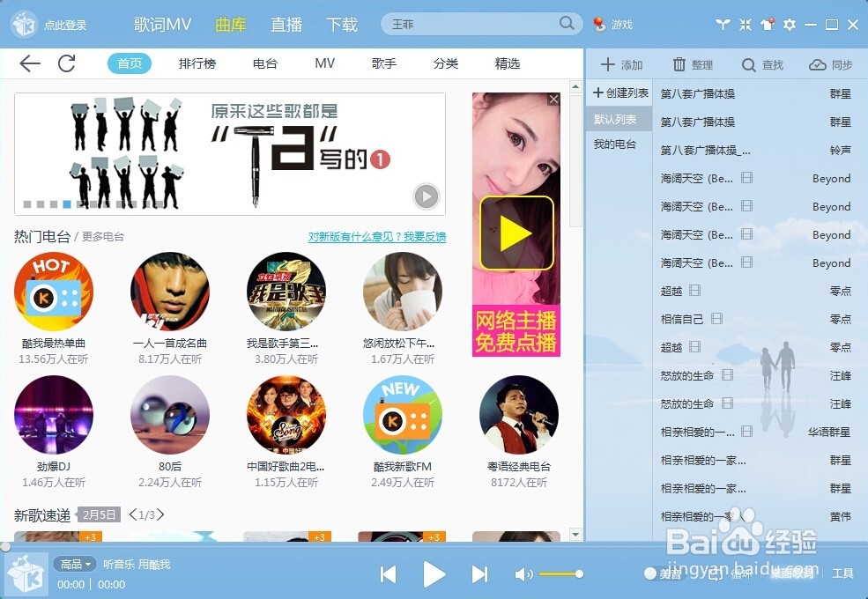Image resolution: width=868 pixels, height=599 pixels.
Task: Click the 整理 trash button
Action: coord(693,65)
